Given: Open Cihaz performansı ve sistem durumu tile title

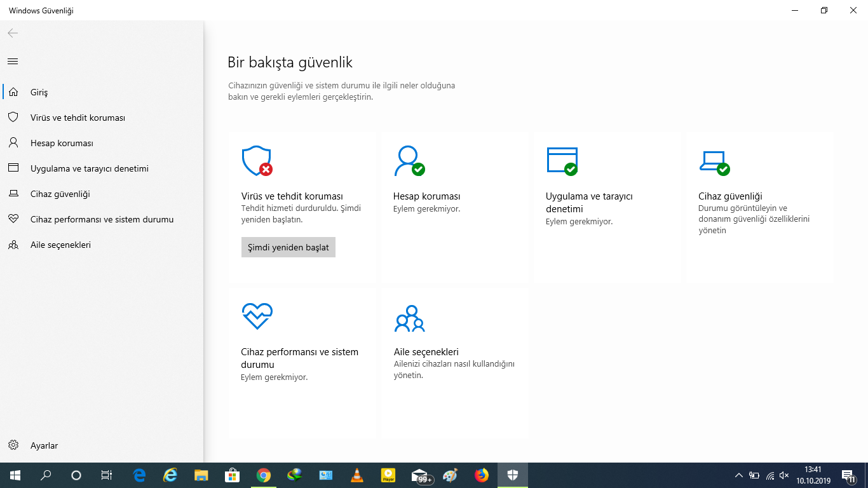Looking at the screenshot, I should click(299, 358).
